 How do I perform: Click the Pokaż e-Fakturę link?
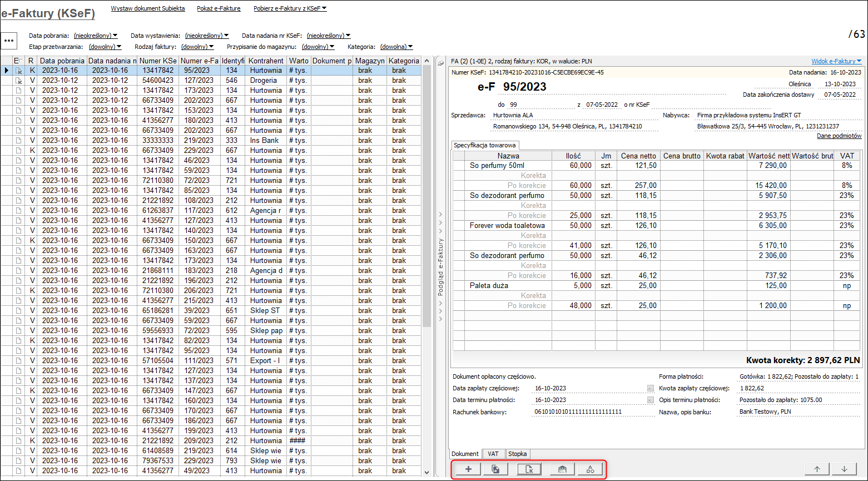(219, 8)
